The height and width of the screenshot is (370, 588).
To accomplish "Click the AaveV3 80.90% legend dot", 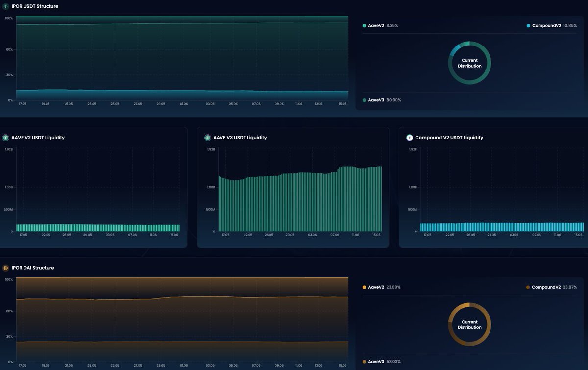I will 364,100.
